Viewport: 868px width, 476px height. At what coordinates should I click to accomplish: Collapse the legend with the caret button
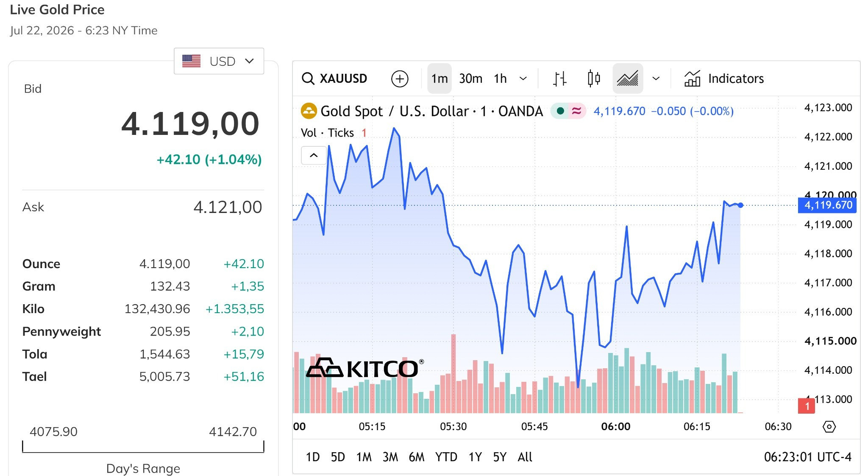[314, 155]
